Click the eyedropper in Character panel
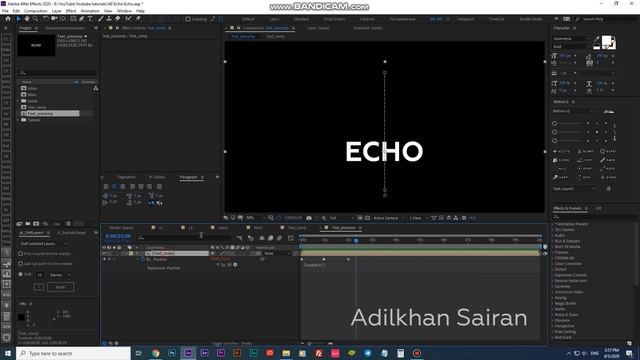The width and height of the screenshot is (640, 360). pos(597,39)
